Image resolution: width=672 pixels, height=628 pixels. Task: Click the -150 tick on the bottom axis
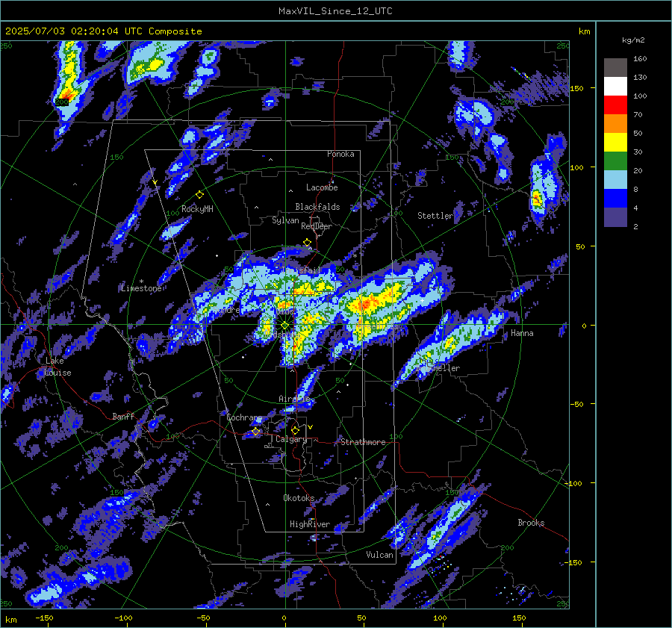pyautogui.click(x=44, y=618)
